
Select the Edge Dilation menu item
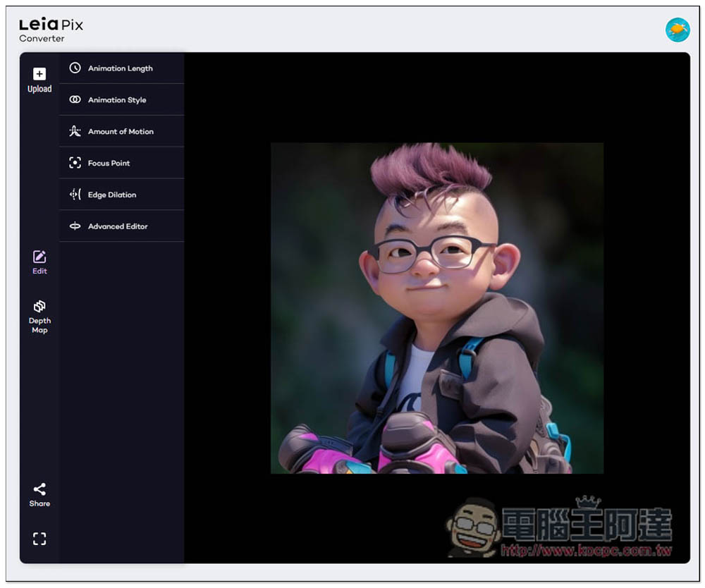(112, 195)
